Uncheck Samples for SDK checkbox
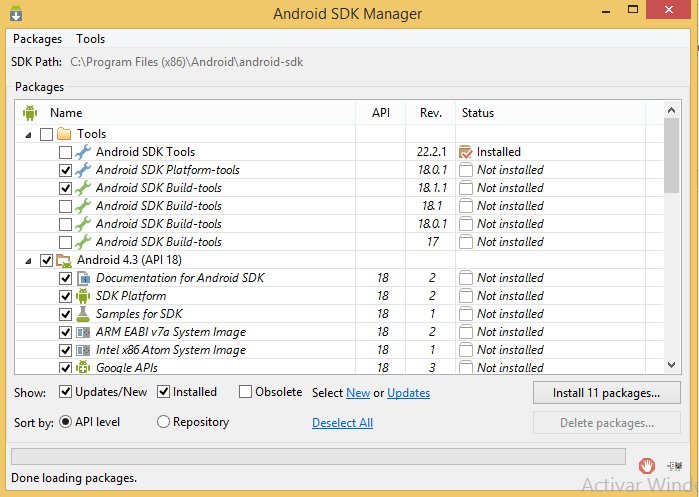Screen dimensions: 699x497 coord(66,314)
